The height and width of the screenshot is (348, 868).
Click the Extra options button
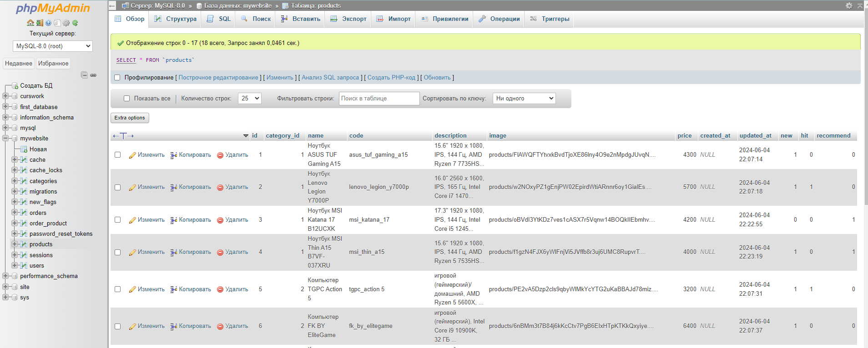tap(130, 118)
